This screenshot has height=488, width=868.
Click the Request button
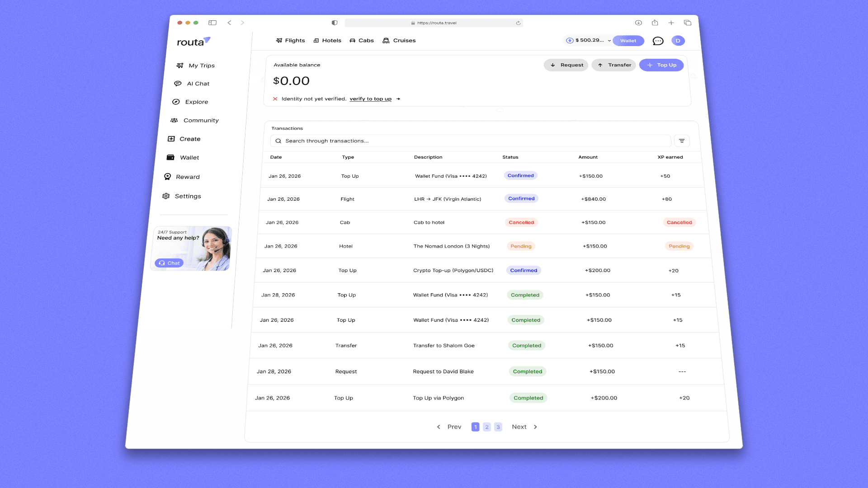pyautogui.click(x=566, y=65)
